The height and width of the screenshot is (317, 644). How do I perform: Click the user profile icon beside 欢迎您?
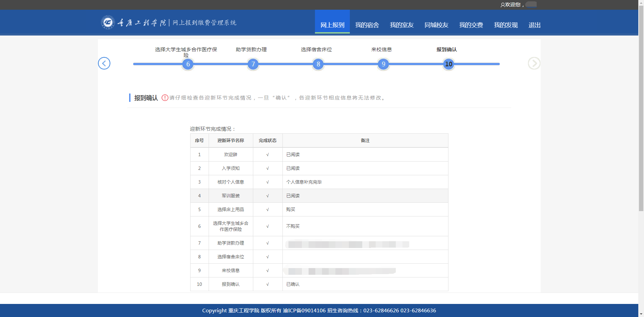point(502,5)
